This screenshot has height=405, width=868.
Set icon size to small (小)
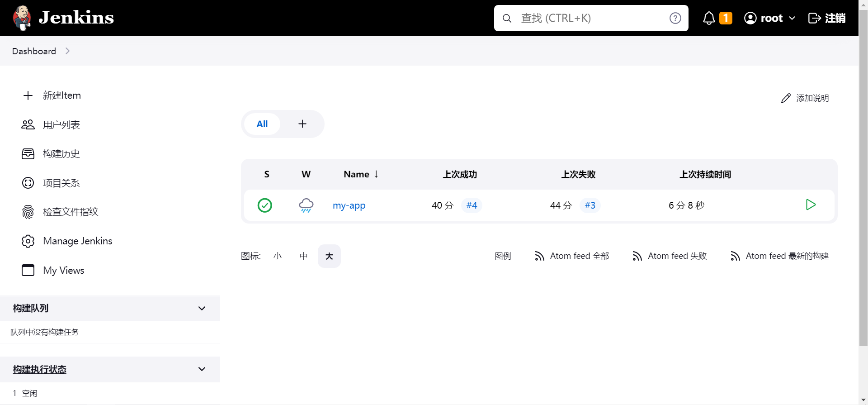pos(278,256)
